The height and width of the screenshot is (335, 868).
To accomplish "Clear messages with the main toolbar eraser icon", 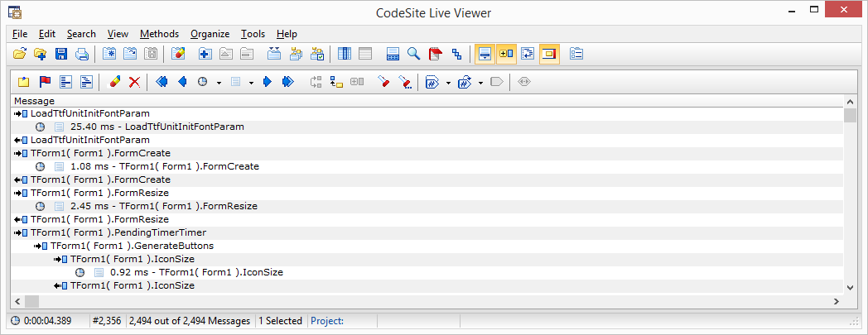I will [179, 54].
